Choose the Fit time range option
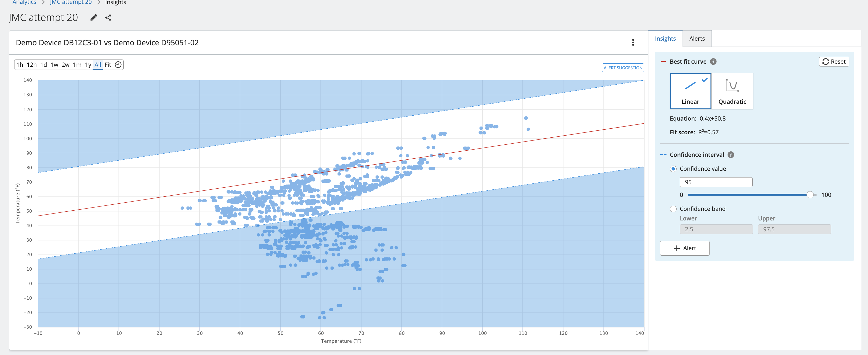This screenshot has height=355, width=868. (108, 65)
